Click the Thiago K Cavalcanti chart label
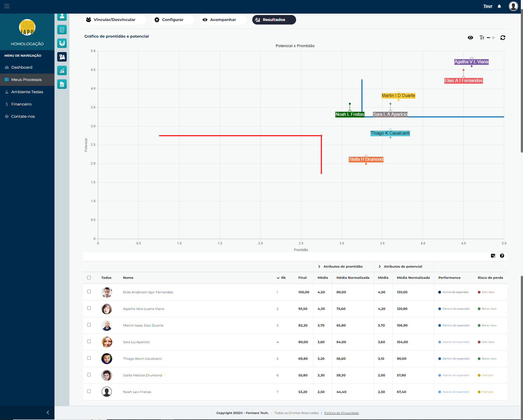This screenshot has height=420, width=523. pos(390,133)
